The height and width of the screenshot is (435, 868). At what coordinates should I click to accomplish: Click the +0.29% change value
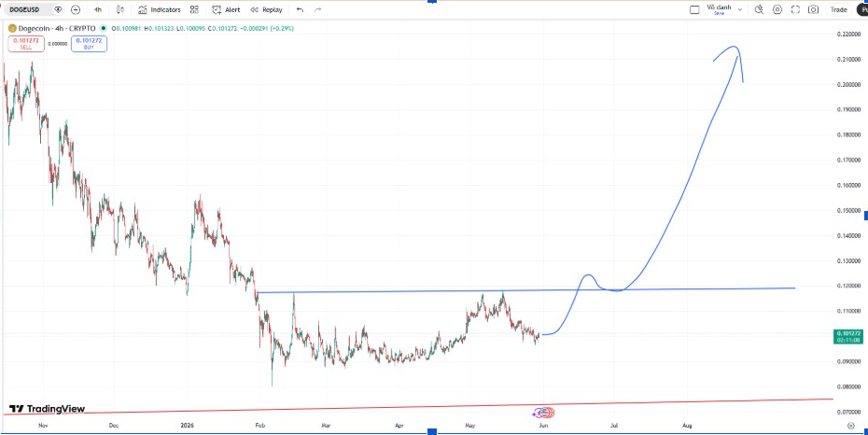click(282, 28)
